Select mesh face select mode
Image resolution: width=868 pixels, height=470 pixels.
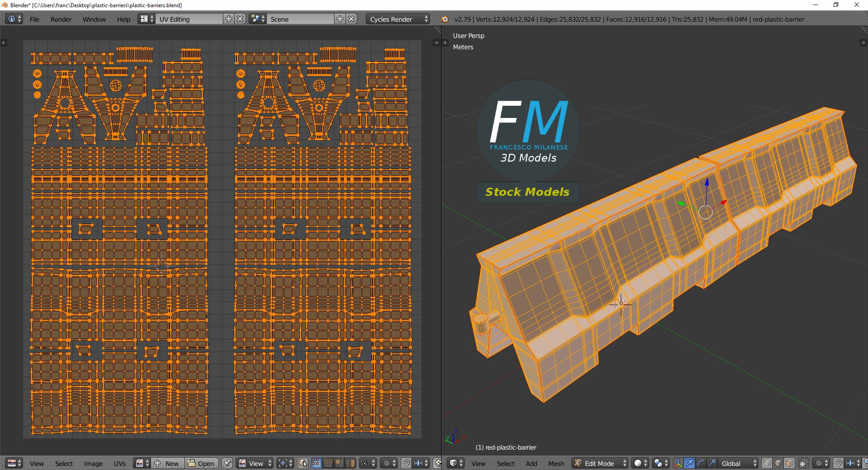click(x=789, y=463)
